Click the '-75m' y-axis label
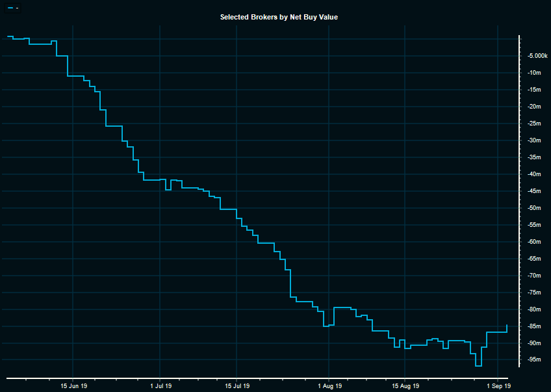Viewport: 551px width, 392px height. pyautogui.click(x=534, y=293)
